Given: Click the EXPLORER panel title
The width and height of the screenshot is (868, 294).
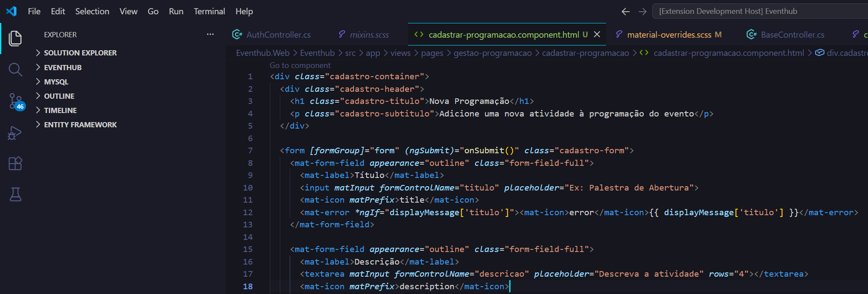Looking at the screenshot, I should tap(60, 35).
